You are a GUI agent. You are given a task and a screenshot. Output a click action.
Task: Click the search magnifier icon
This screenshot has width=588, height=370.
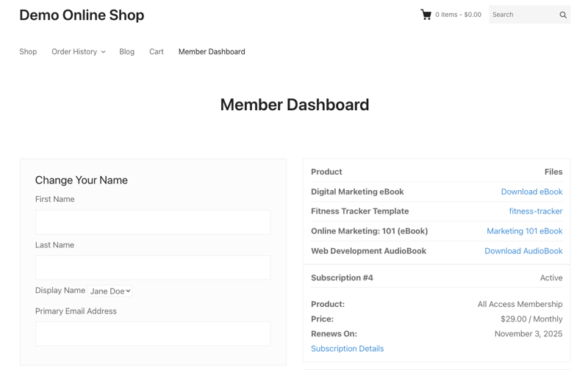[563, 15]
